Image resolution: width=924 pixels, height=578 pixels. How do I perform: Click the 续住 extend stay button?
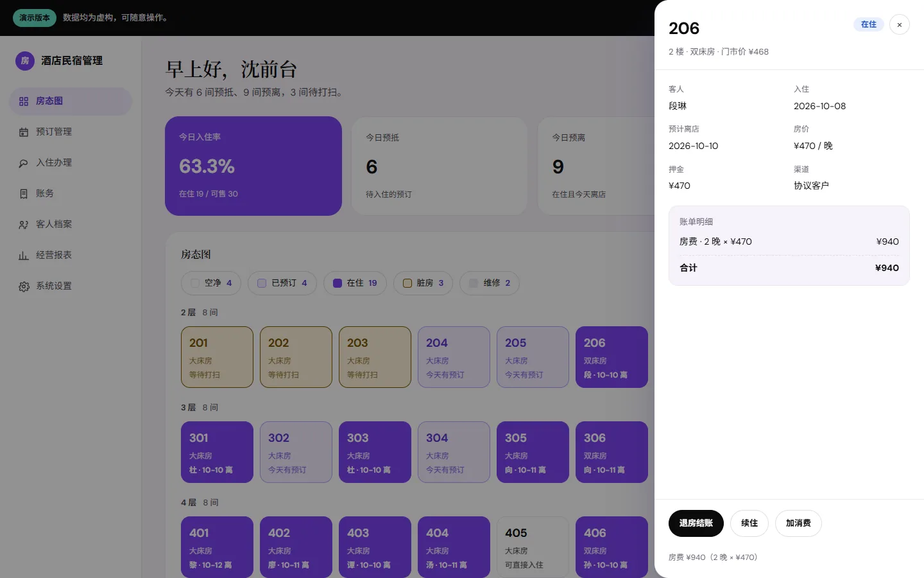(x=749, y=523)
